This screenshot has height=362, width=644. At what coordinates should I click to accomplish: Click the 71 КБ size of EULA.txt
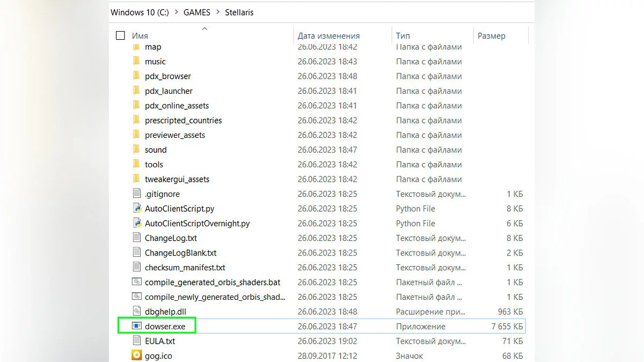click(x=513, y=341)
